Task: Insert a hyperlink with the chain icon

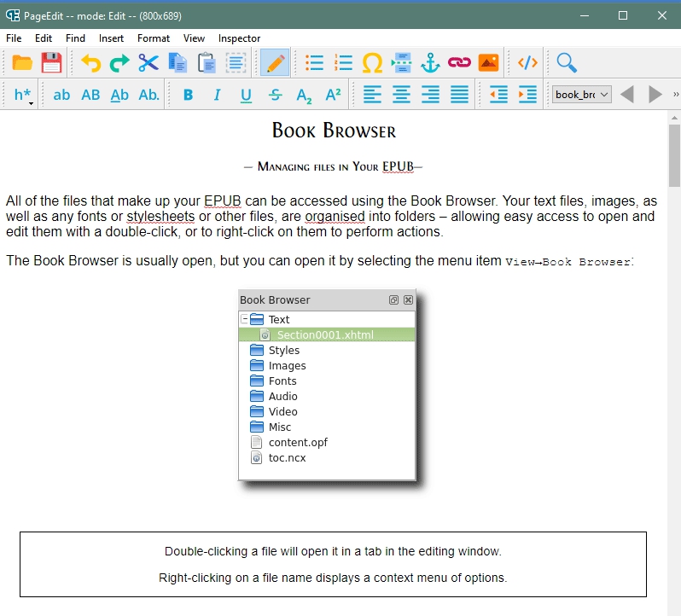Action: pyautogui.click(x=459, y=62)
